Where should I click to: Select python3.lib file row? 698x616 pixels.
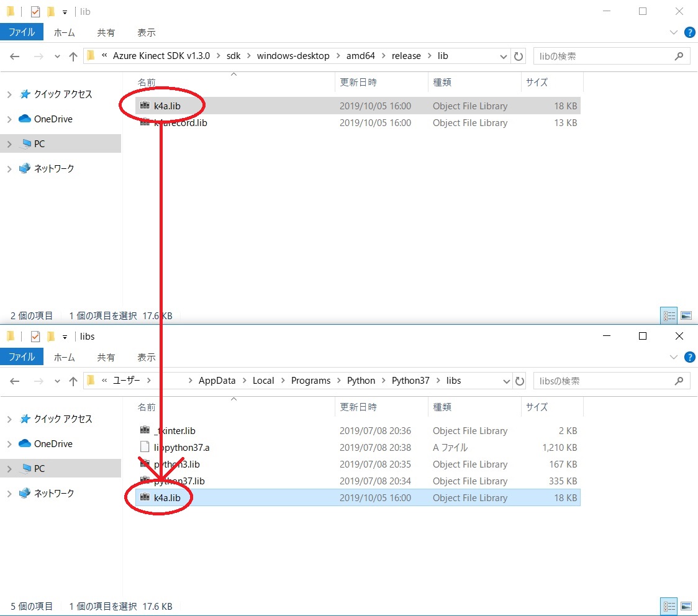[x=358, y=464]
